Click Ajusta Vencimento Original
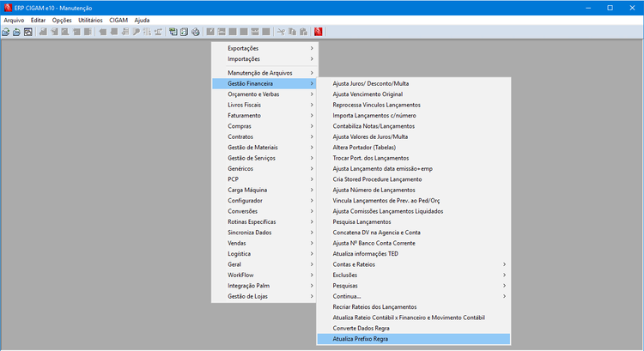The height and width of the screenshot is (351, 644). [414, 94]
